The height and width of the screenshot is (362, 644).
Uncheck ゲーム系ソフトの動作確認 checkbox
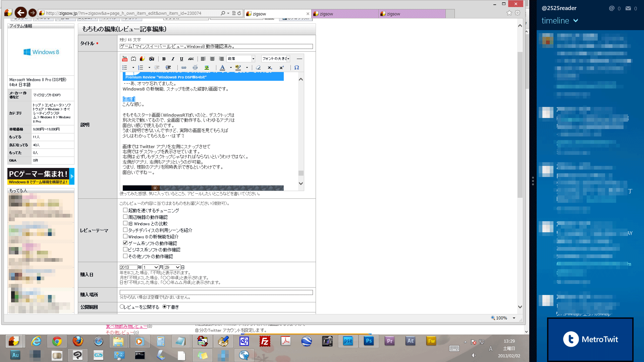125,243
